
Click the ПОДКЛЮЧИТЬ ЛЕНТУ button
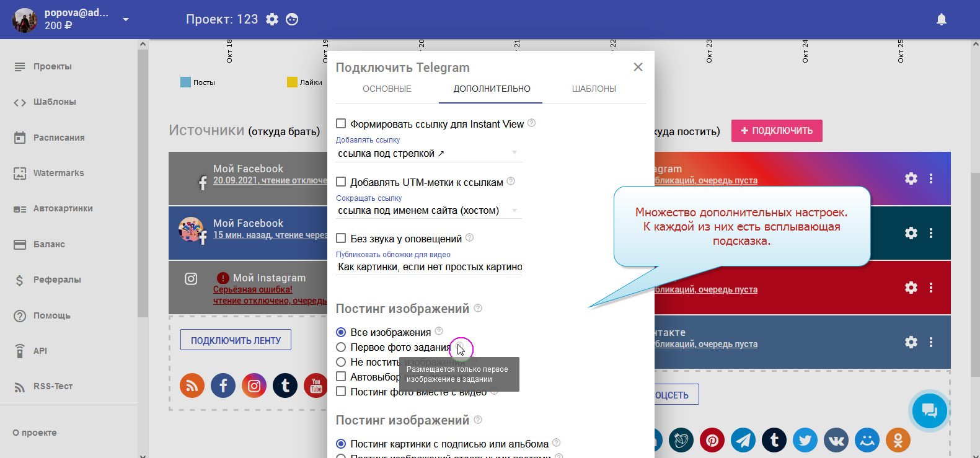236,340
